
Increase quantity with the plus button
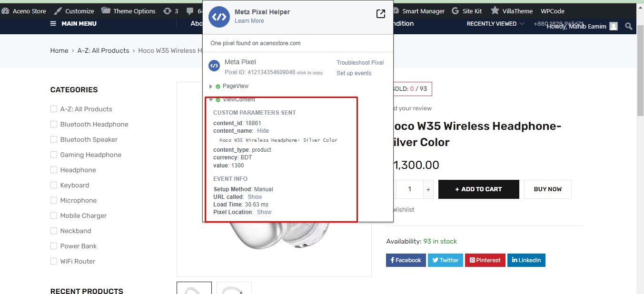tap(428, 189)
